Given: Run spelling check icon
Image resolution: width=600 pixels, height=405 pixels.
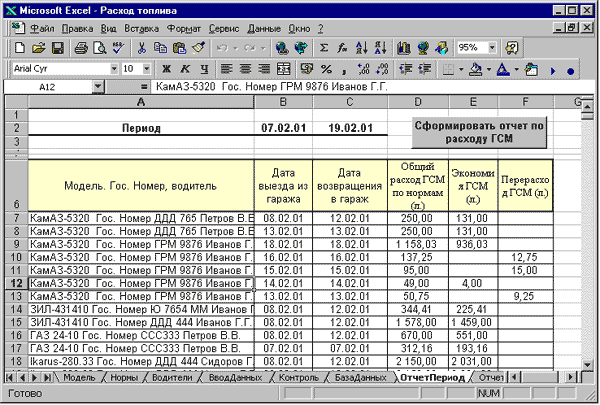Looking at the screenshot, I should 118,48.
